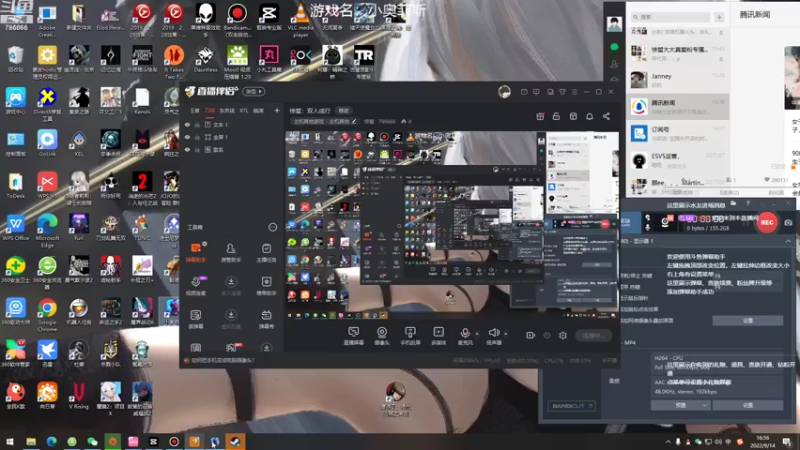Open VLC media player desktop icon
Image resolution: width=800 pixels, height=450 pixels.
click(x=301, y=20)
